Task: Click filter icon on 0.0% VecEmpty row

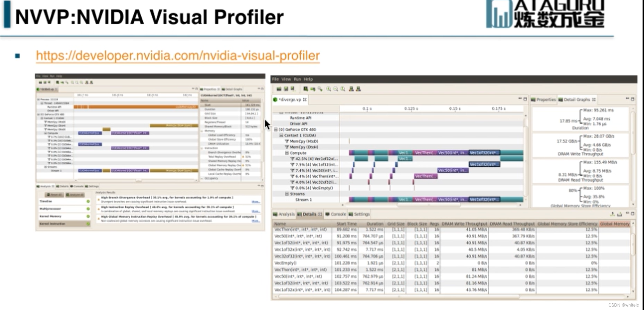Action: tap(292, 188)
